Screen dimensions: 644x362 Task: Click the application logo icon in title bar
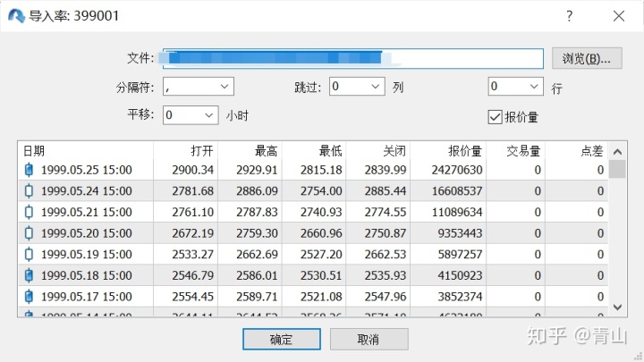pyautogui.click(x=16, y=16)
